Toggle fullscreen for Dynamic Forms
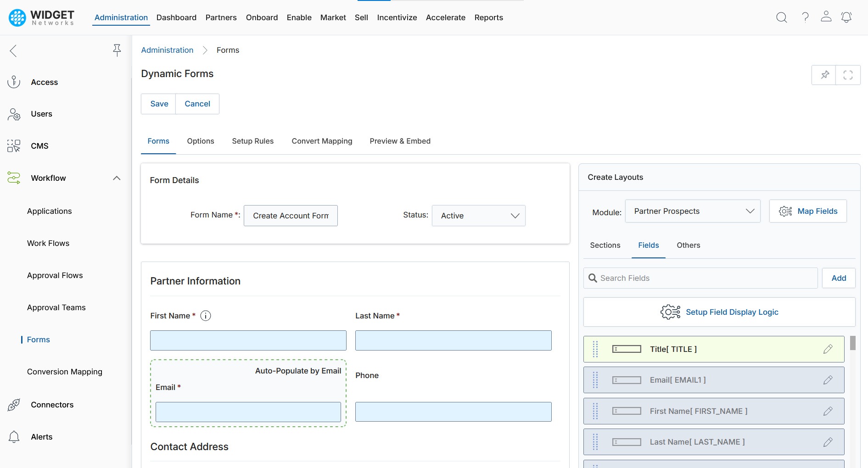 pyautogui.click(x=848, y=75)
